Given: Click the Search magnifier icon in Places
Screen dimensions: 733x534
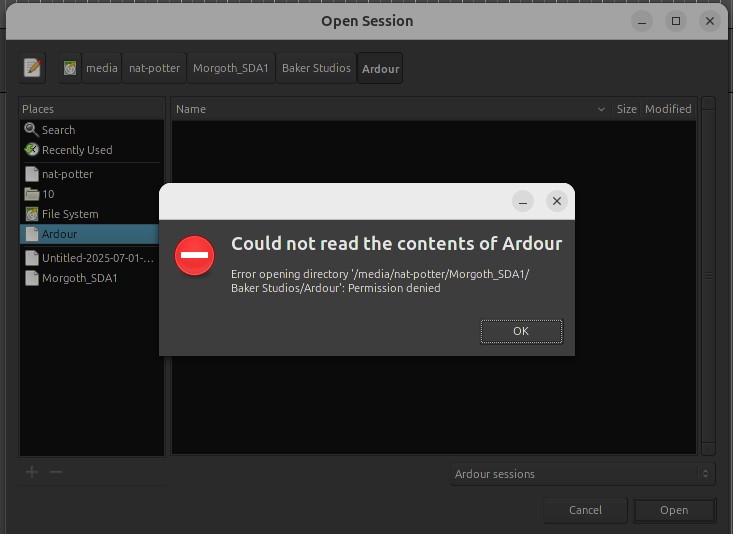Looking at the screenshot, I should coord(32,130).
